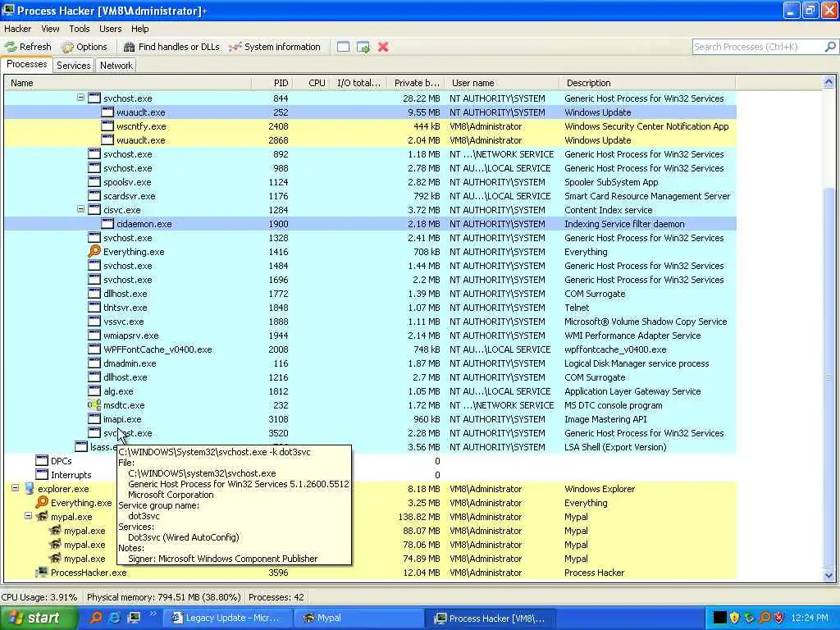Sort by the Name column header
840x630 pixels.
click(127, 83)
